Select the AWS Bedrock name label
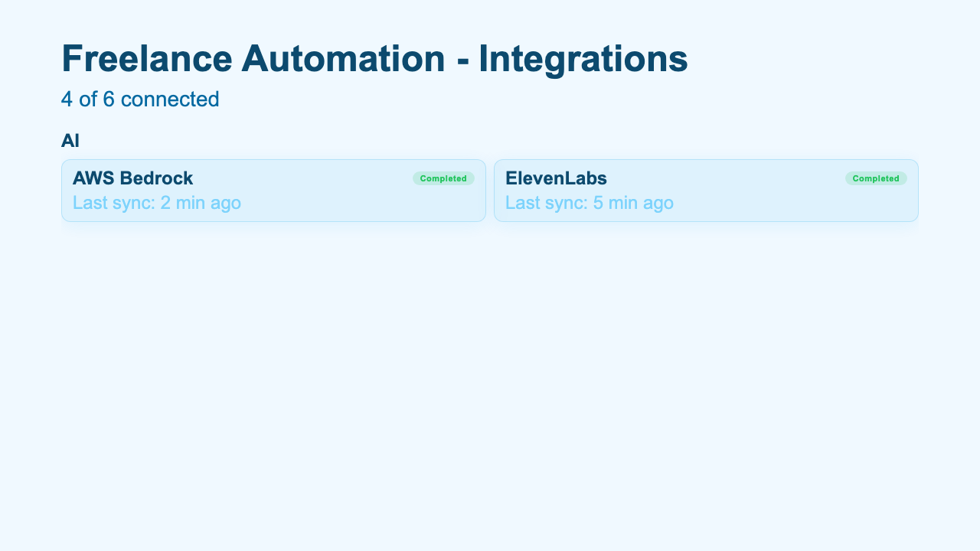Image resolution: width=980 pixels, height=551 pixels. point(132,178)
